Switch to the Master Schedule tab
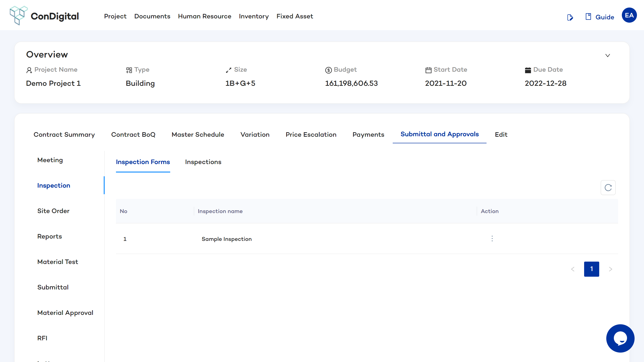The image size is (644, 362). [198, 135]
